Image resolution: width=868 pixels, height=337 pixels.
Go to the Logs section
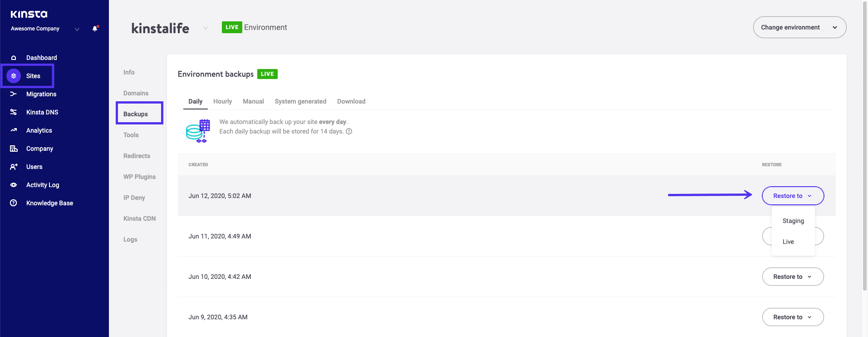click(130, 239)
